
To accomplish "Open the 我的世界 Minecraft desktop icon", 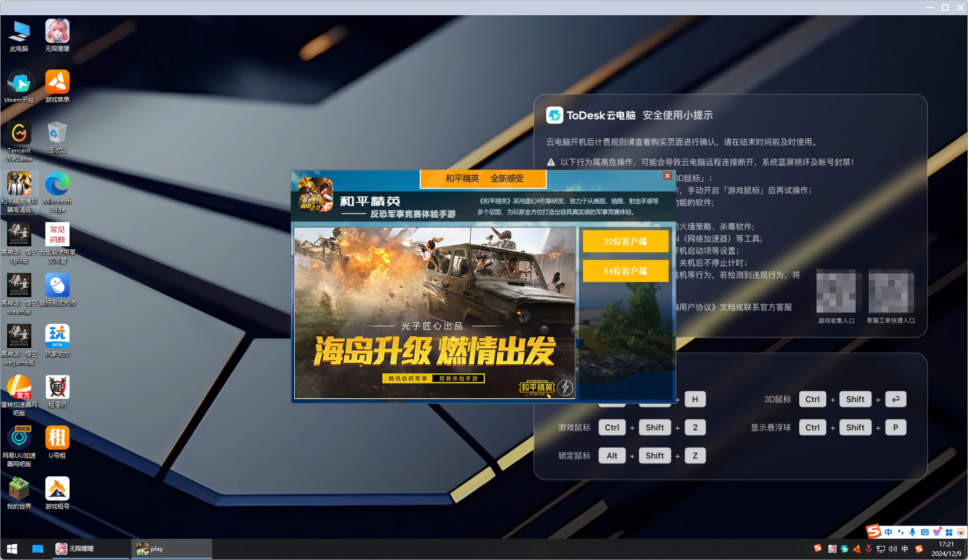I will point(19,493).
